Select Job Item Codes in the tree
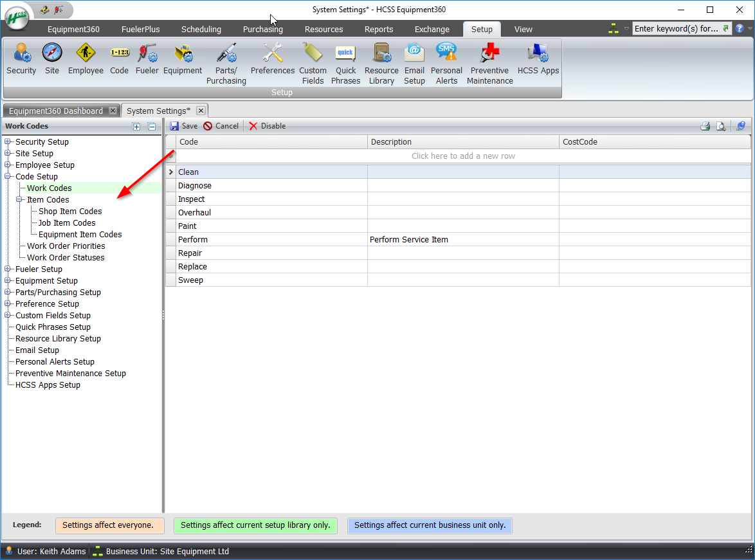This screenshot has height=560, width=755. [x=67, y=223]
